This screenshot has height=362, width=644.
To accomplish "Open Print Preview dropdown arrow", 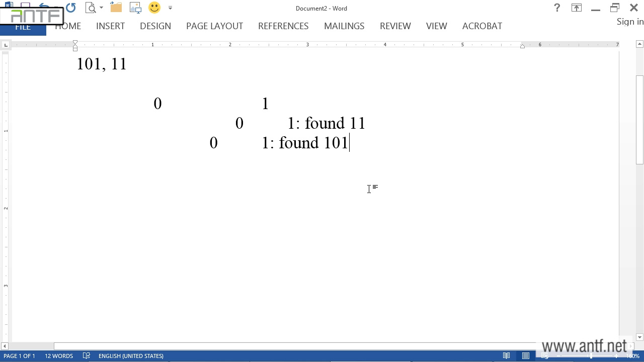I will [x=101, y=8].
